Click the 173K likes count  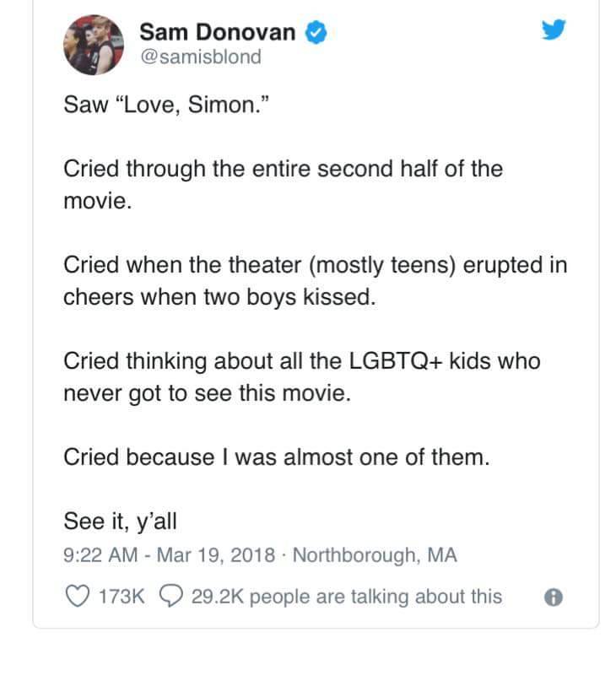point(120,597)
